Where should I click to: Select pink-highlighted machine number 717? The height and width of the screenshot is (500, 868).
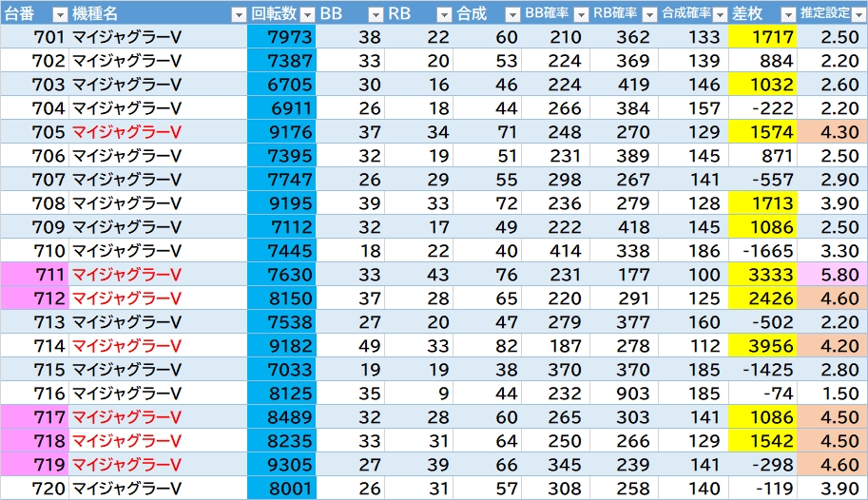click(34, 416)
